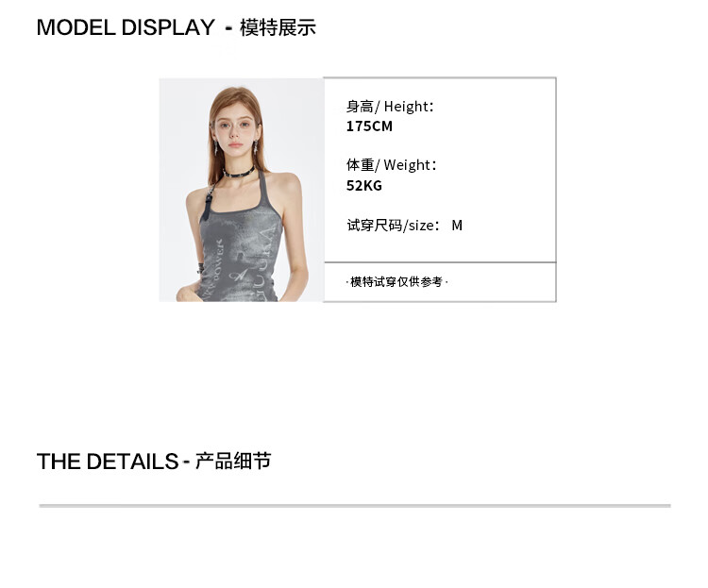Viewport: 708px width, 588px height.
Task: Click the 产品细节 heading text
Action: (x=233, y=462)
